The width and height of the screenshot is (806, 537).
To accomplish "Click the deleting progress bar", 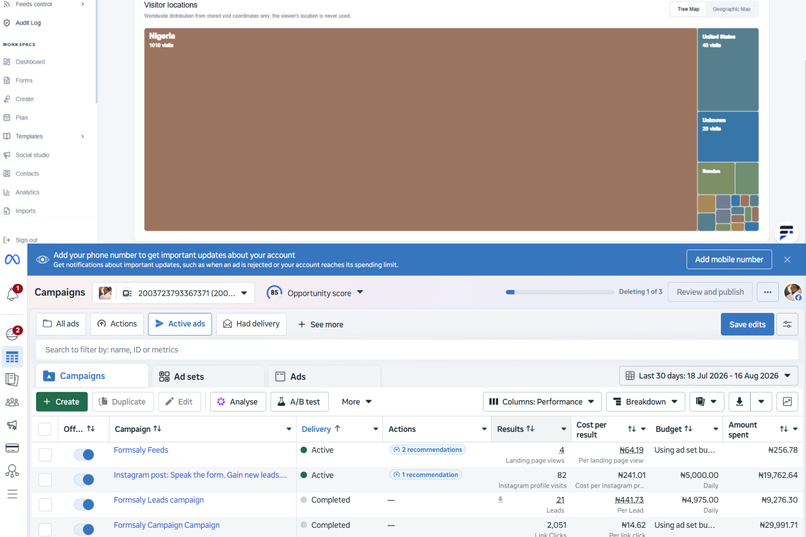I will 559,292.
